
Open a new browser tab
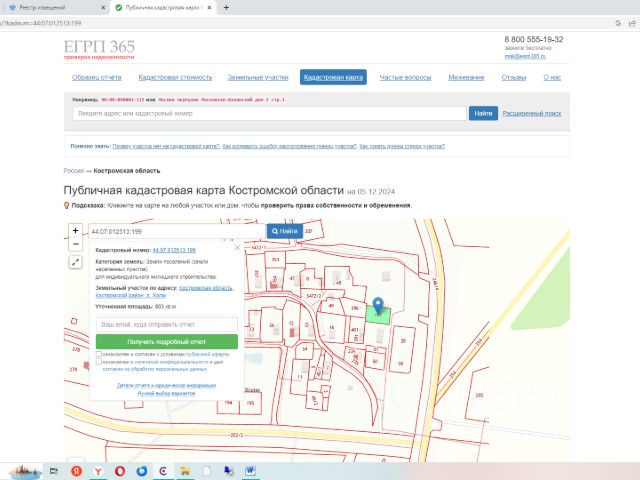[226, 7]
